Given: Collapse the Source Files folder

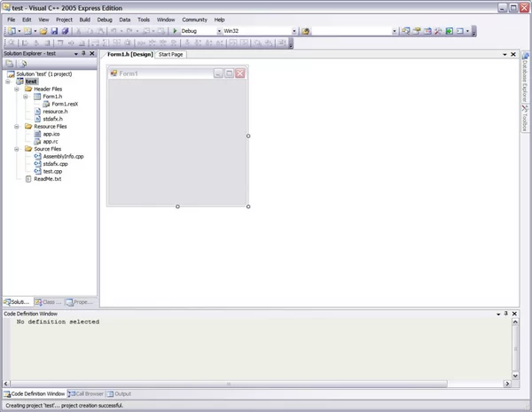Looking at the screenshot, I should coord(17,149).
